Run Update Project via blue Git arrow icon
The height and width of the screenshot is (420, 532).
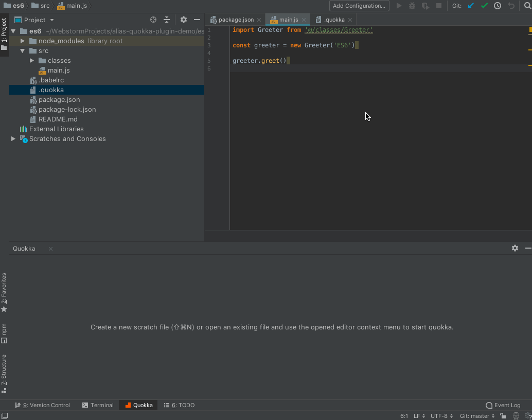click(x=471, y=6)
